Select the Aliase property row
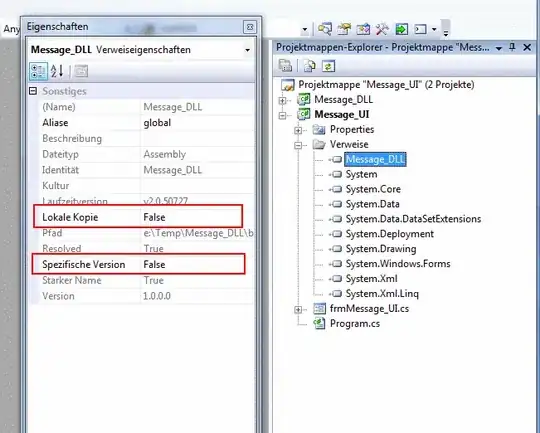The width and height of the screenshot is (540, 433). tap(142, 123)
